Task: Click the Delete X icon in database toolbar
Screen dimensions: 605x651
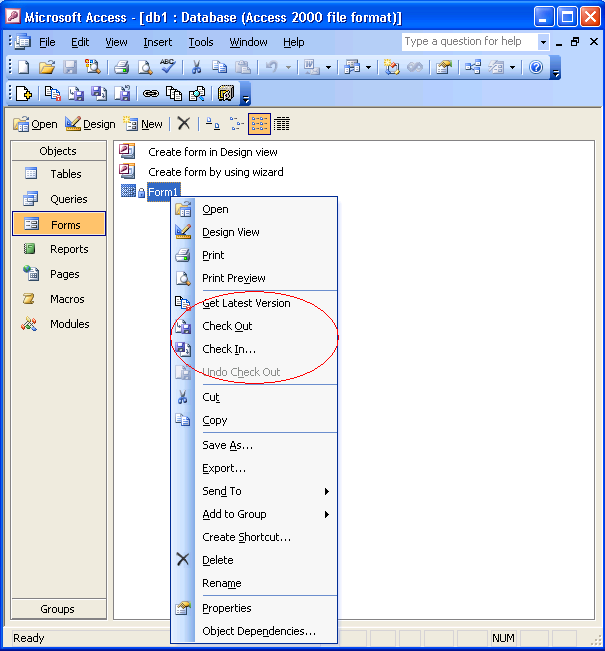Action: (x=183, y=124)
